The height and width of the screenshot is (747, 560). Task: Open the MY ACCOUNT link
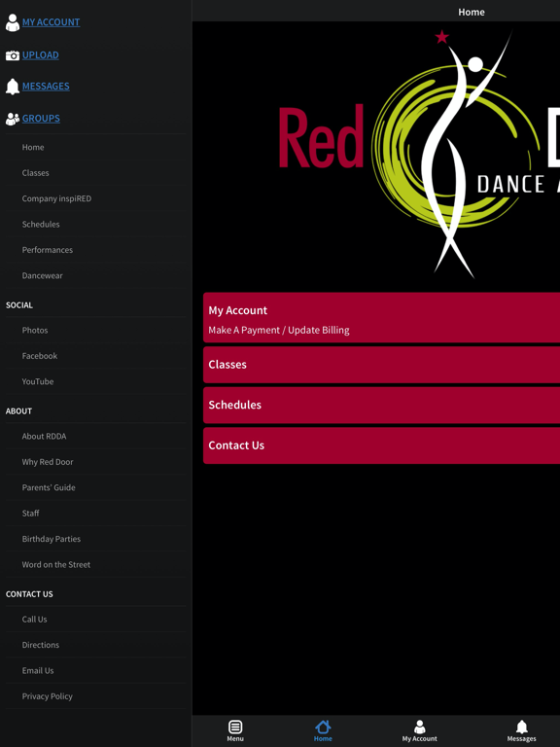(x=51, y=22)
